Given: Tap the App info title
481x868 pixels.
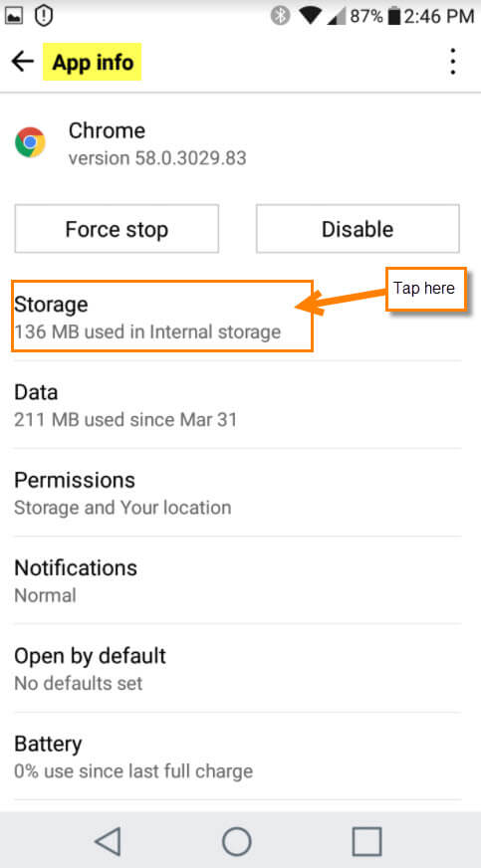Looking at the screenshot, I should point(93,62).
